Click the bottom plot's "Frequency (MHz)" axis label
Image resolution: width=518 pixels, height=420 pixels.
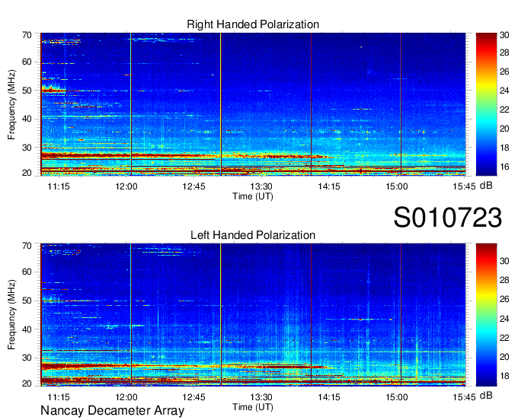(x=11, y=315)
